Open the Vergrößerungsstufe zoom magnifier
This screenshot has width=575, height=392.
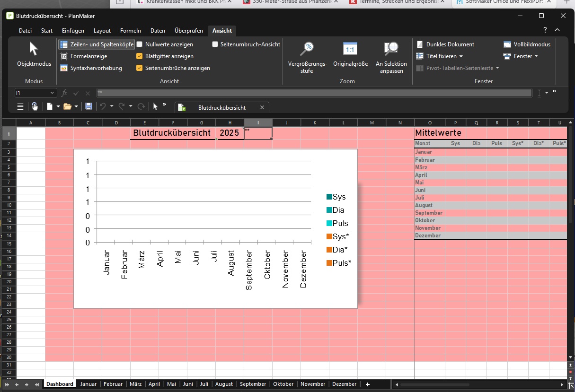tap(308, 49)
